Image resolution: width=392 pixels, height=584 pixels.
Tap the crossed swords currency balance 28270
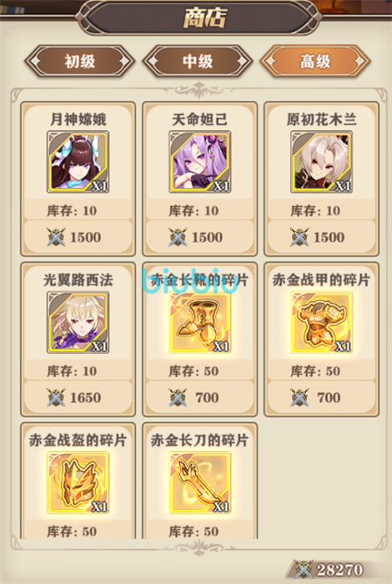pyautogui.click(x=329, y=570)
